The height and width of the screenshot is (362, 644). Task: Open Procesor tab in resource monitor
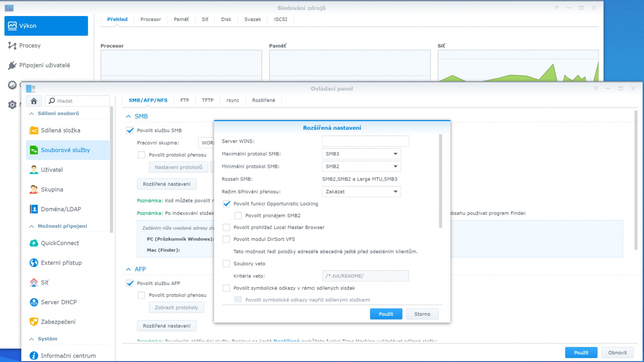(150, 20)
